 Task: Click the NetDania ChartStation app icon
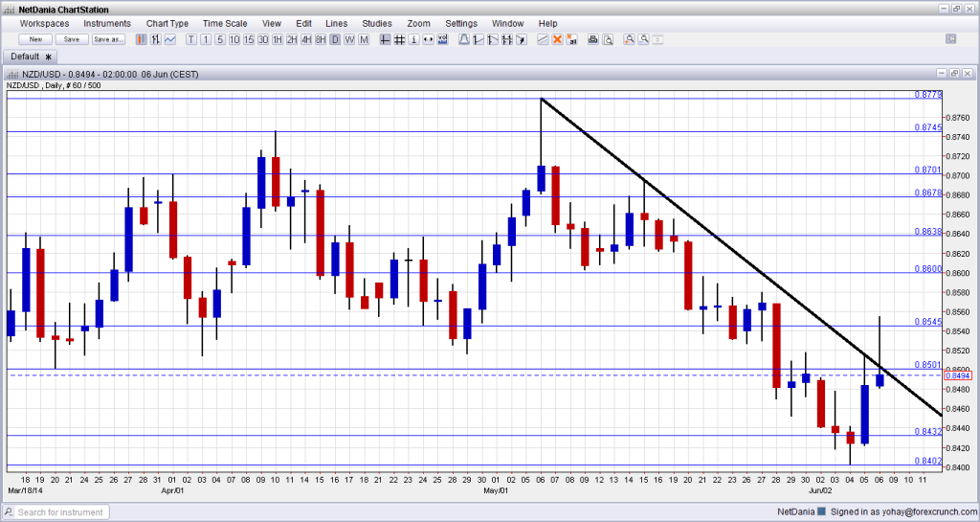(9, 10)
